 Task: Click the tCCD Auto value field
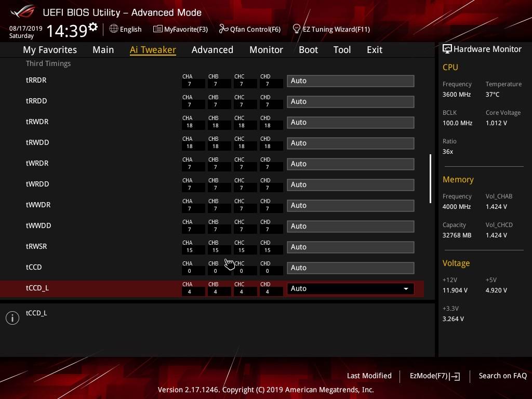[x=351, y=268]
